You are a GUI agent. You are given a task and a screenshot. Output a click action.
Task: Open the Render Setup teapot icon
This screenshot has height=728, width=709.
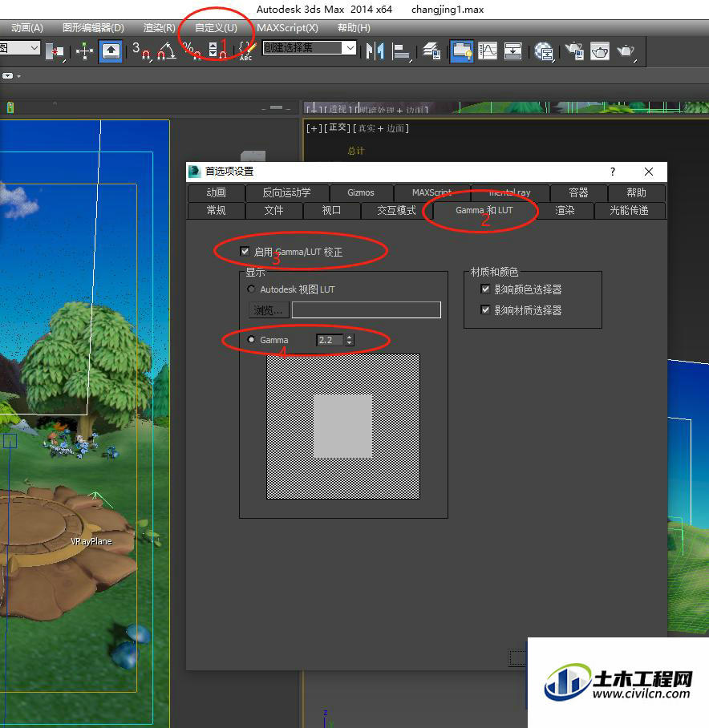575,51
